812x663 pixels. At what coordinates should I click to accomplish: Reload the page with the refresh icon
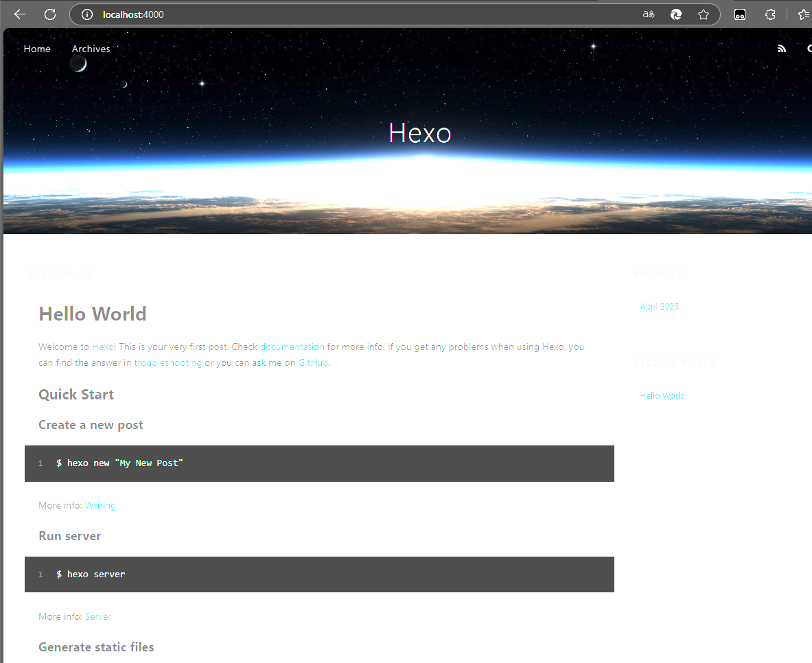click(50, 14)
